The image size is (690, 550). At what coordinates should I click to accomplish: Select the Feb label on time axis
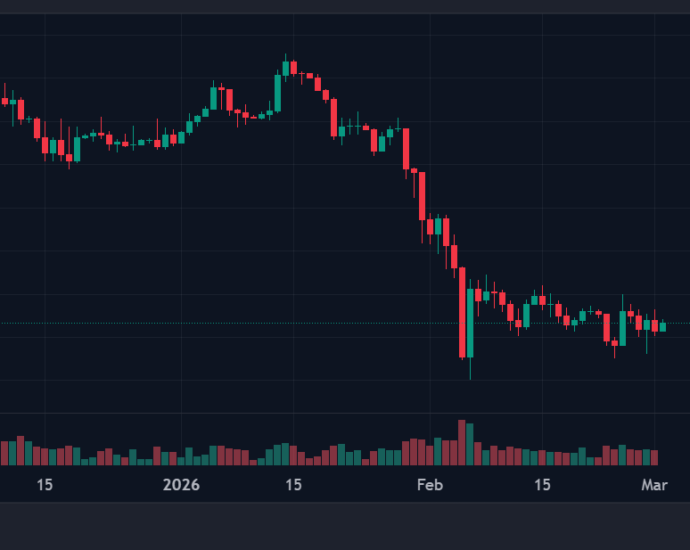429,485
